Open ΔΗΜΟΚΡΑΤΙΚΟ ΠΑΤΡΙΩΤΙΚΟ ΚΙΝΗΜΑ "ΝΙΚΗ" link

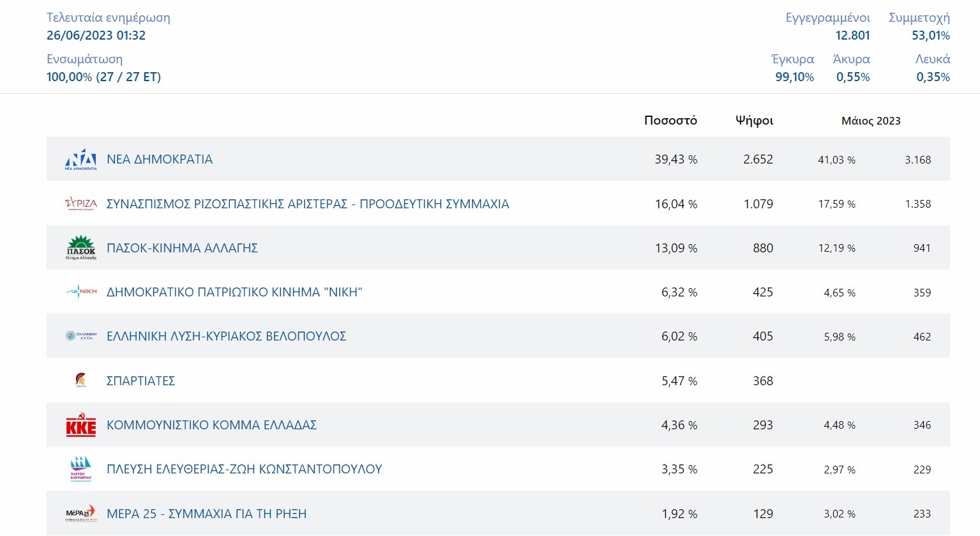click(x=234, y=292)
